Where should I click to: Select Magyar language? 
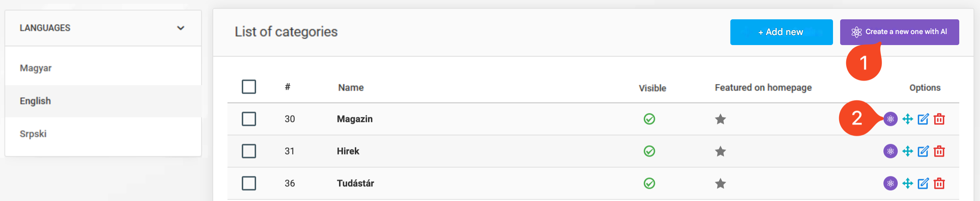[36, 68]
